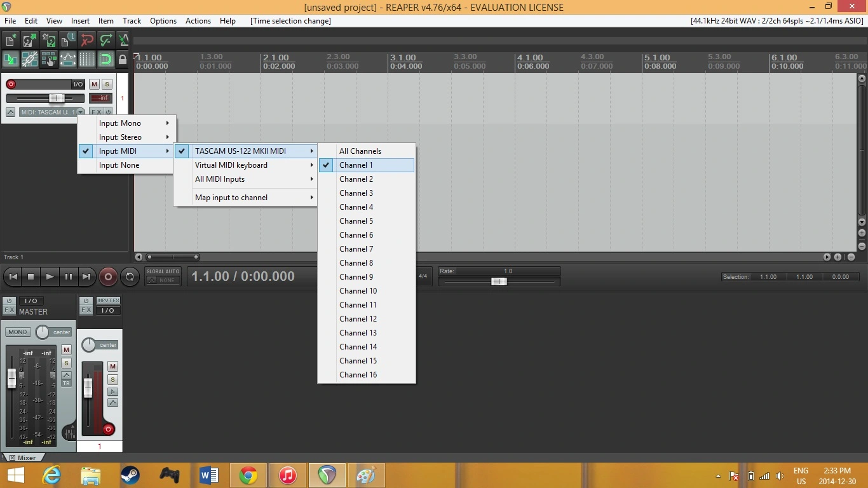The height and width of the screenshot is (488, 868).
Task: Toggle move envelope points with items icon
Action: coord(68,59)
